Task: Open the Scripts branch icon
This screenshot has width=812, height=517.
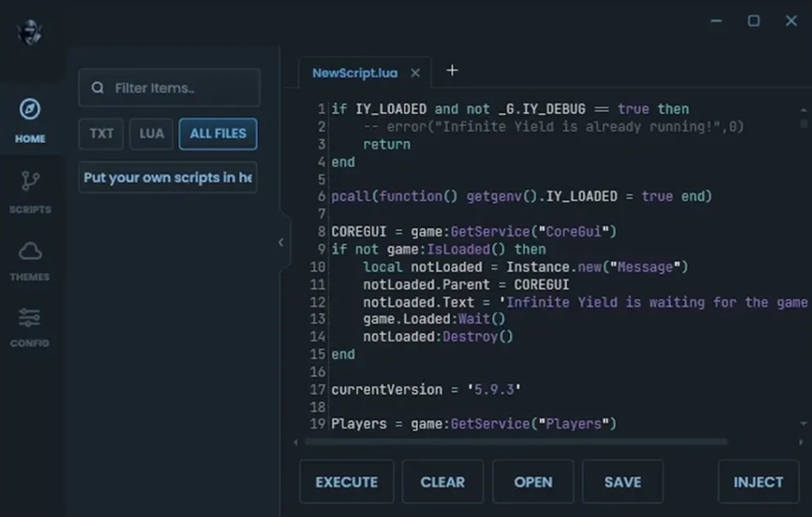Action: (30, 181)
